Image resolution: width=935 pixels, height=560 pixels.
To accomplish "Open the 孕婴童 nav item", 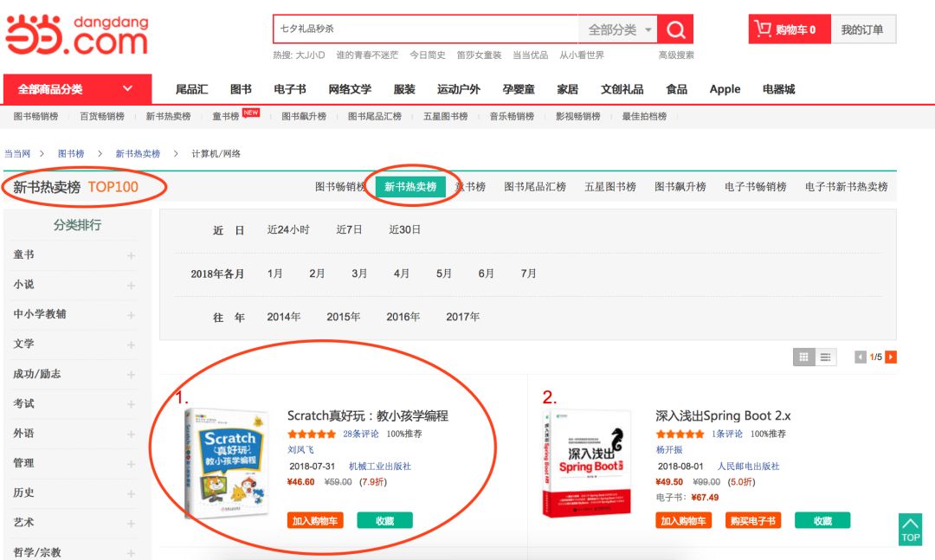I will click(519, 89).
